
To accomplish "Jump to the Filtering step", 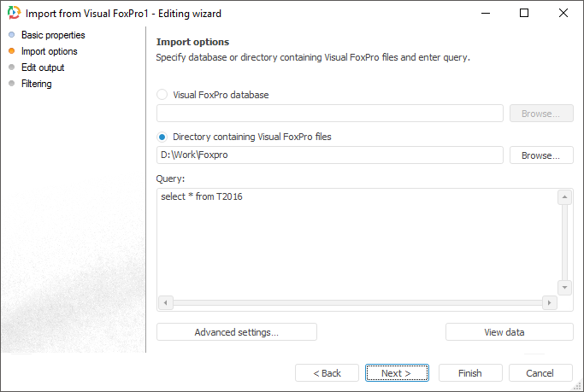I will pyautogui.click(x=36, y=84).
